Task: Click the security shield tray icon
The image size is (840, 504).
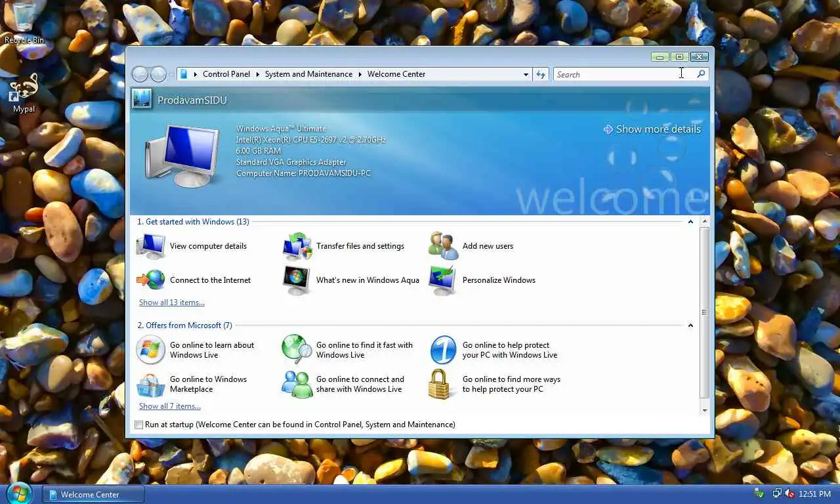Action: coord(759,493)
